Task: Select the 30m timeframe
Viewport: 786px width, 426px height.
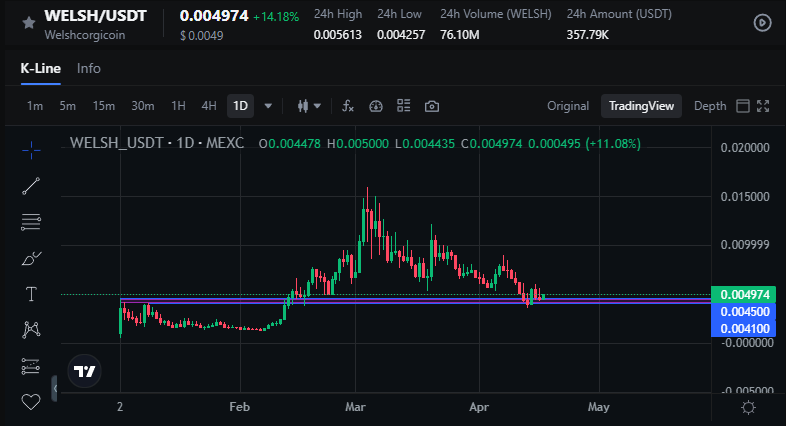Action: coord(142,106)
